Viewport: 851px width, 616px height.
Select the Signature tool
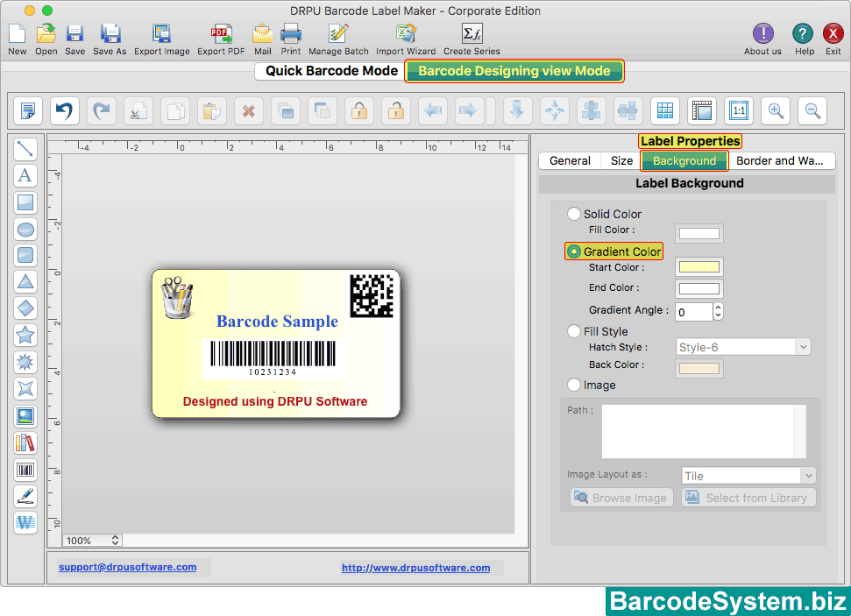(x=25, y=496)
